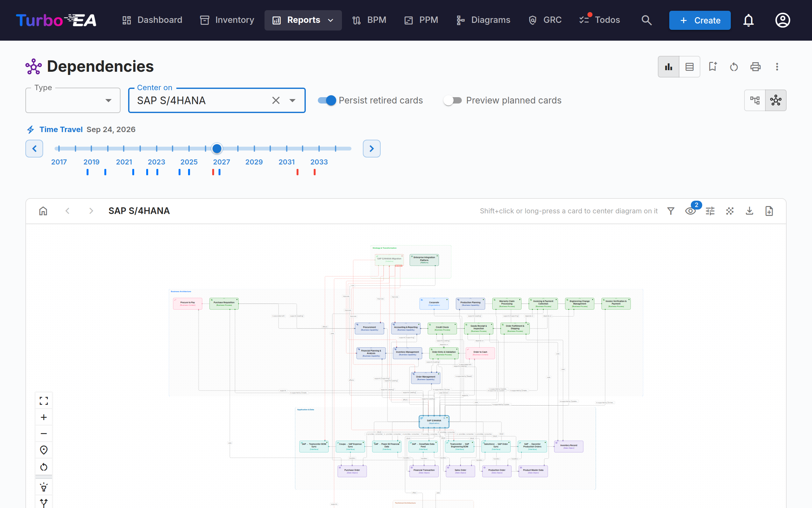This screenshot has width=812, height=508.
Task: Open the Dashboard nav item
Action: click(152, 20)
